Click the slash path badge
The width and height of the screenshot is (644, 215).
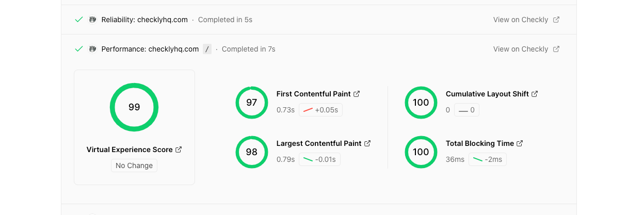(x=207, y=49)
